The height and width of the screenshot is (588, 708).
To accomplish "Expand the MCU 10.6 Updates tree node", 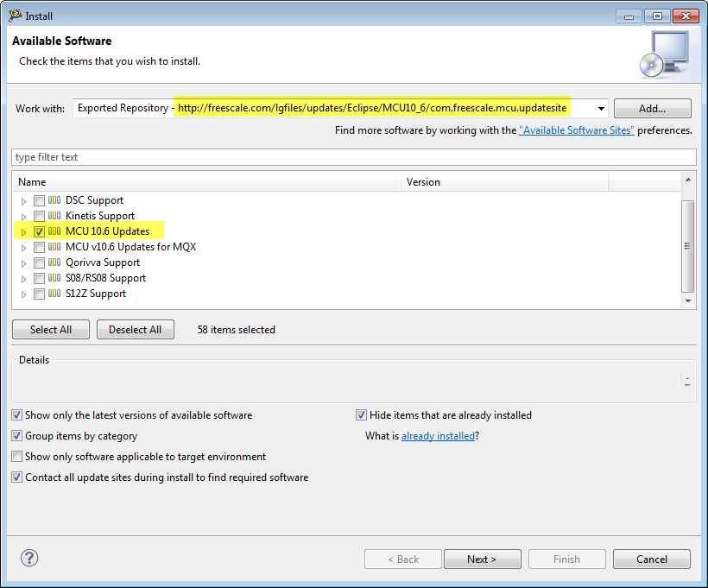I will [x=23, y=232].
